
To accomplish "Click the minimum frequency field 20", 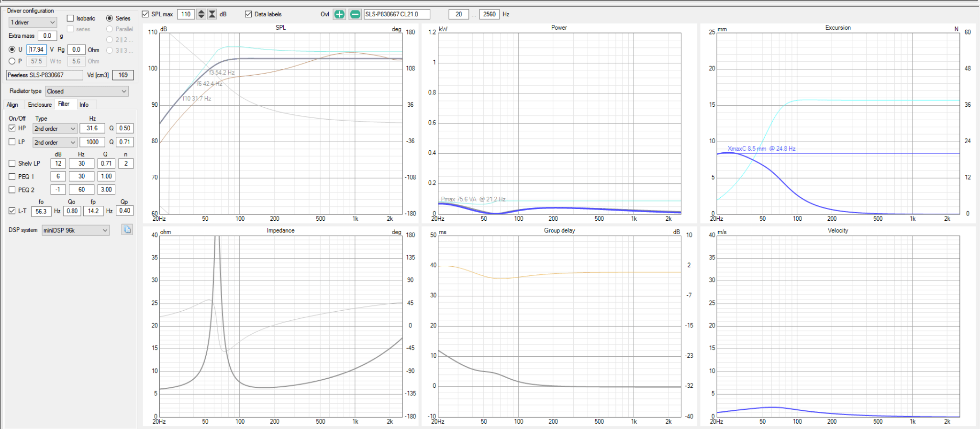I will click(x=459, y=14).
